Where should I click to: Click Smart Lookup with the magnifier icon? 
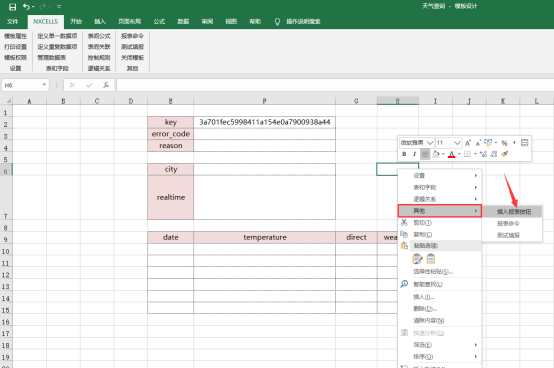pos(440,284)
